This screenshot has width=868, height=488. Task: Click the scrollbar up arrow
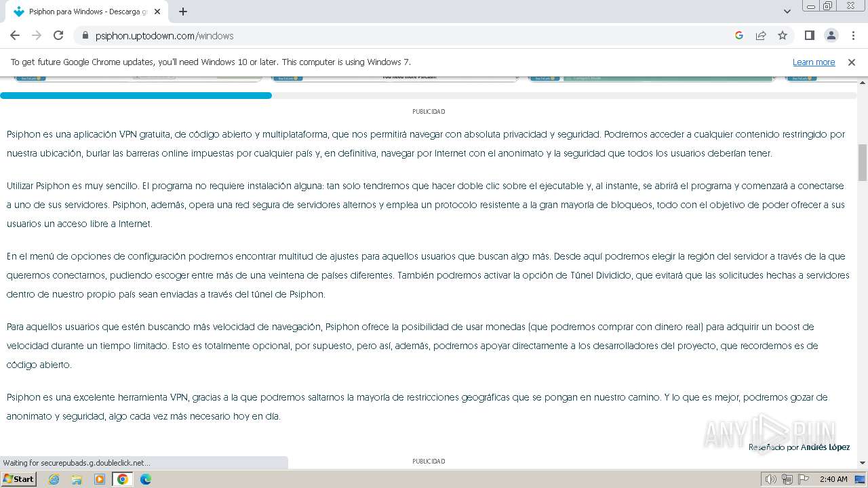863,82
